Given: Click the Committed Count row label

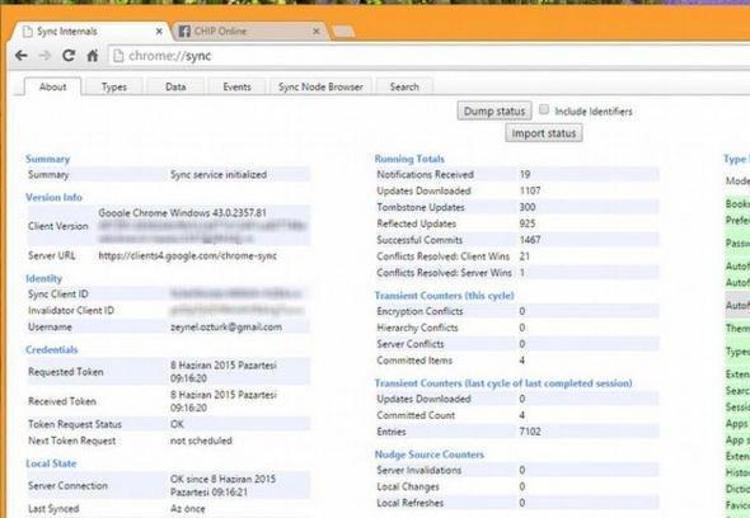Looking at the screenshot, I should coord(416,415).
